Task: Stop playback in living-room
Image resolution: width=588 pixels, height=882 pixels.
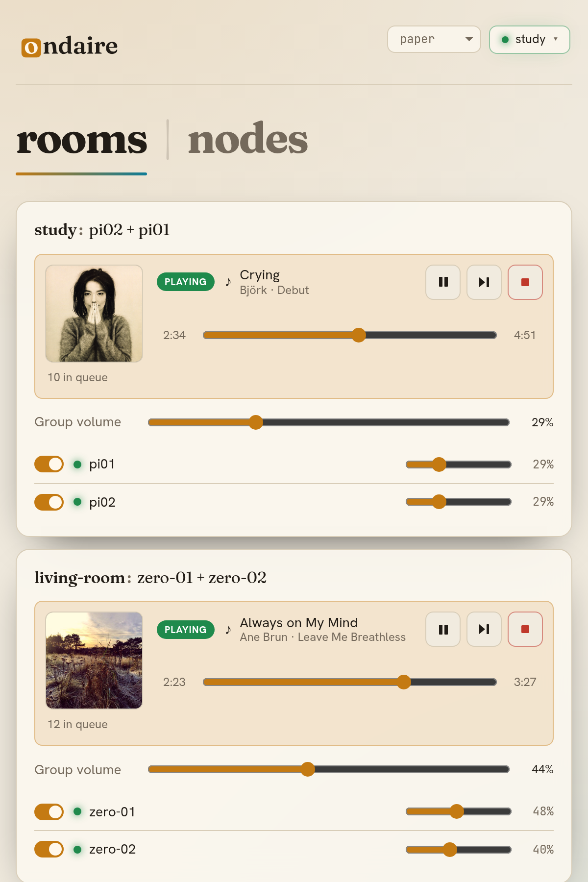Action: tap(525, 629)
